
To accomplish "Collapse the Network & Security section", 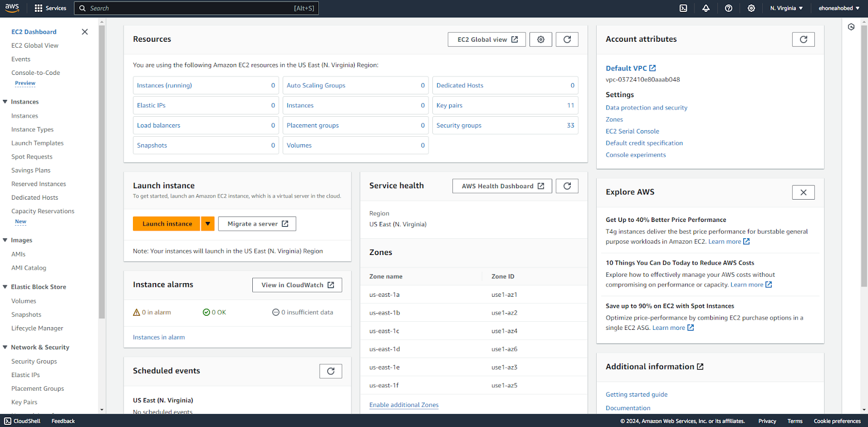I will [5, 347].
